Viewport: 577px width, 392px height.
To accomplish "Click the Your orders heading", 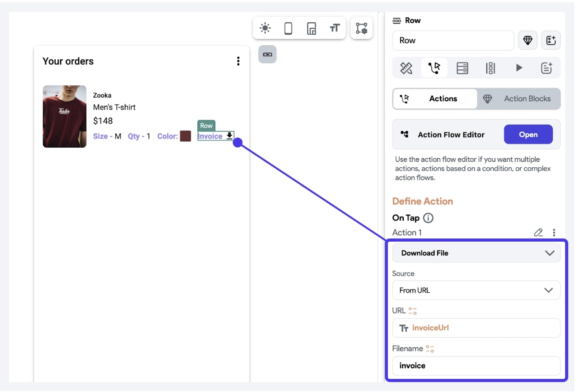I will pyautogui.click(x=68, y=61).
